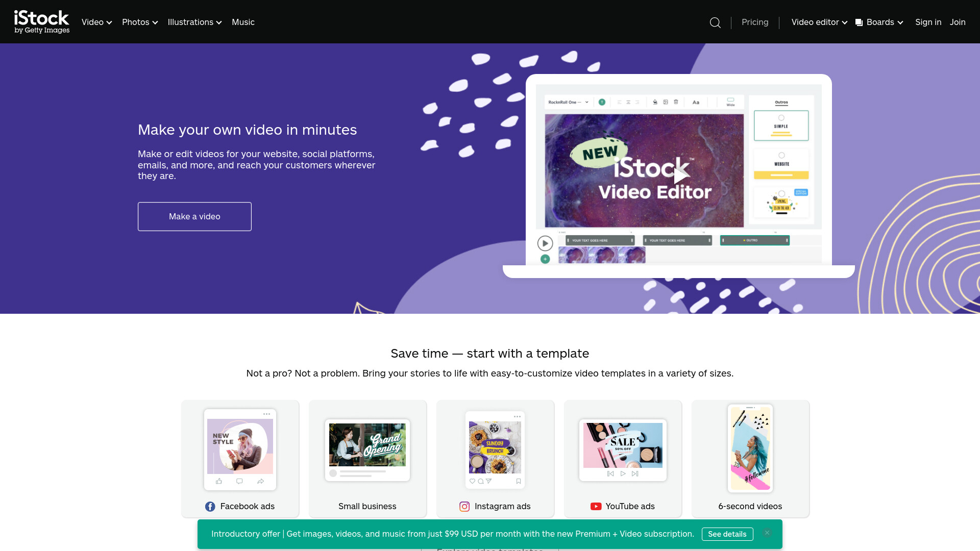Screen dimensions: 980x551
Task: Open the YouTube ads template thumbnail
Action: pos(623,450)
